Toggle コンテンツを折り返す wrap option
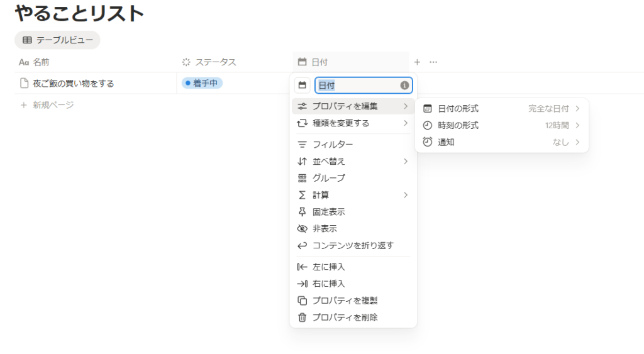This screenshot has width=644, height=354. [352, 246]
